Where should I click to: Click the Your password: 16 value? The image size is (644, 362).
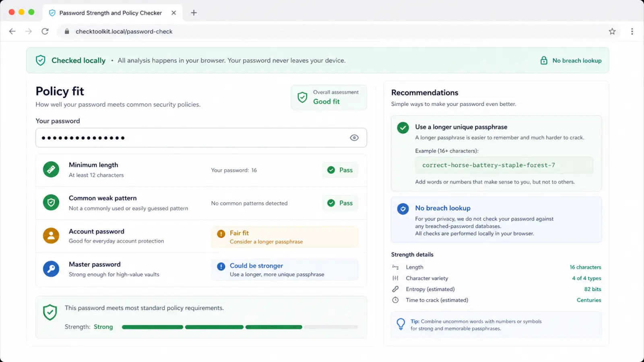pos(234,170)
